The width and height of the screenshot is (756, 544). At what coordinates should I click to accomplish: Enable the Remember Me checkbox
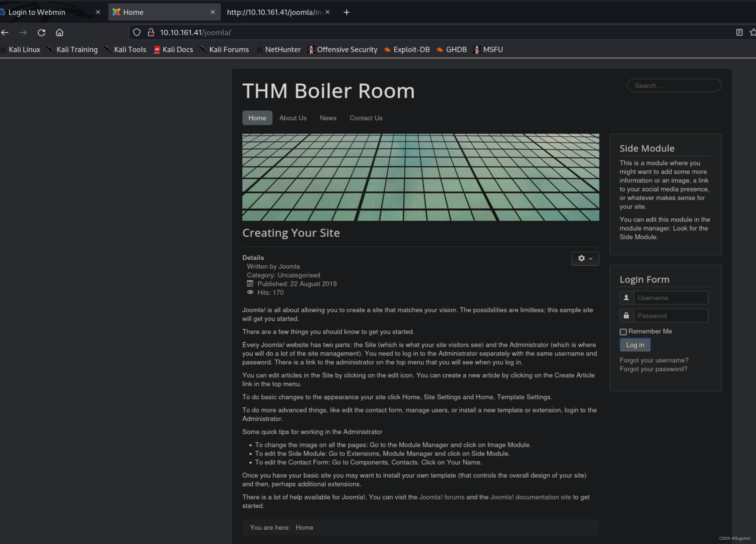click(x=623, y=332)
